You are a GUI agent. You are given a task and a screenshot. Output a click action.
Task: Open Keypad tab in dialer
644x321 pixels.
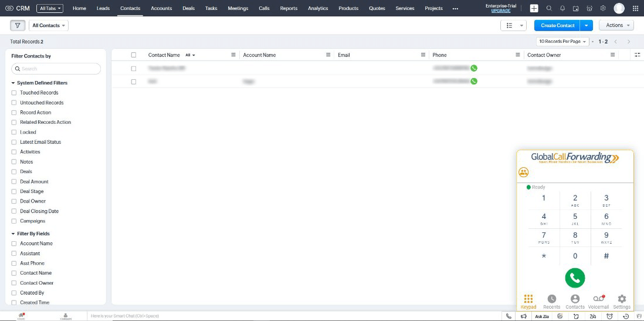528,302
